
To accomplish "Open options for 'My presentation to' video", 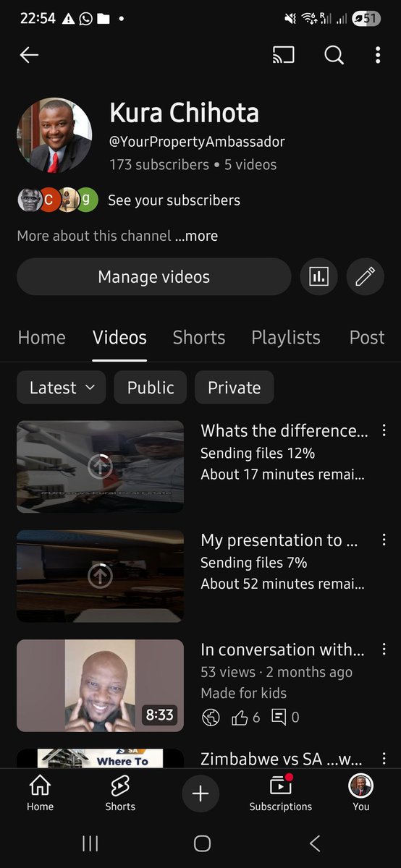I will pos(384,540).
